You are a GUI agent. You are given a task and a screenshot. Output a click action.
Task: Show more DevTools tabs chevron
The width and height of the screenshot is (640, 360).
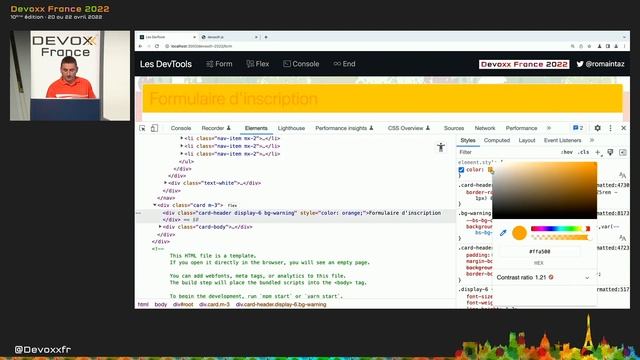tap(549, 128)
